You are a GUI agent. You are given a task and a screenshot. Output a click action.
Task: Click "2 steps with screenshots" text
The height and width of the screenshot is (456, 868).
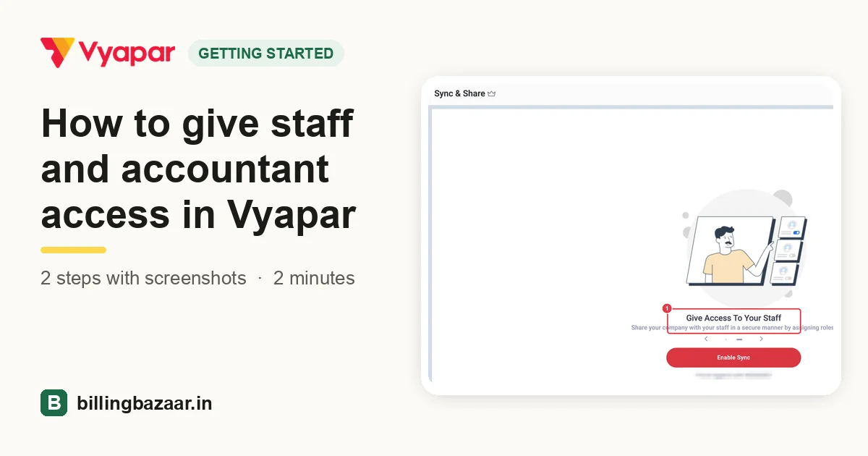pos(143,278)
